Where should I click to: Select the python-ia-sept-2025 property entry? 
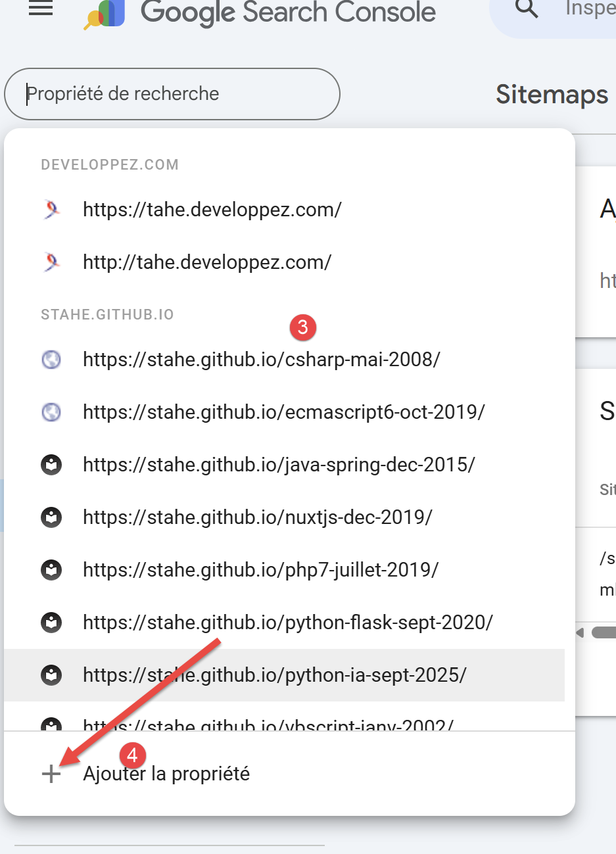pyautogui.click(x=274, y=675)
